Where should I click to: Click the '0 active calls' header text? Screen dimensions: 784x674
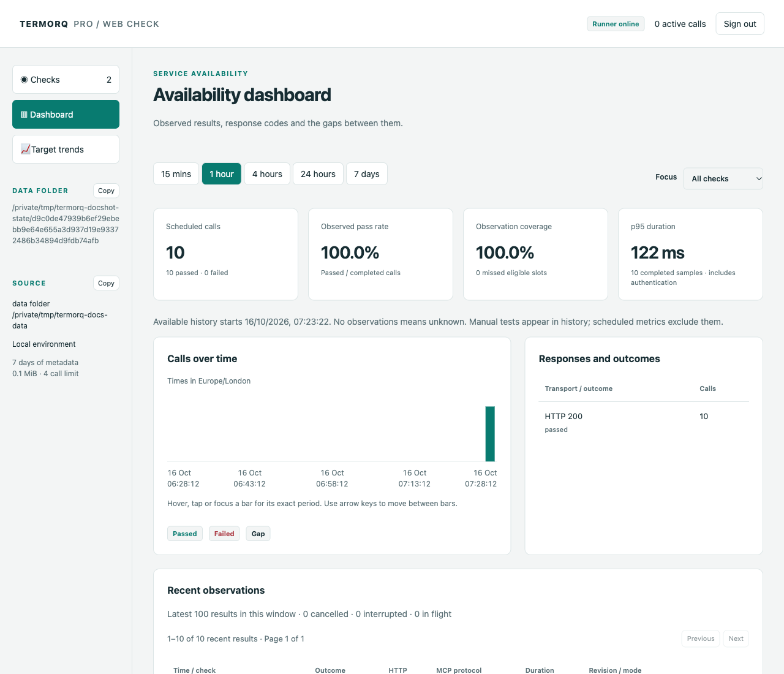pos(680,24)
